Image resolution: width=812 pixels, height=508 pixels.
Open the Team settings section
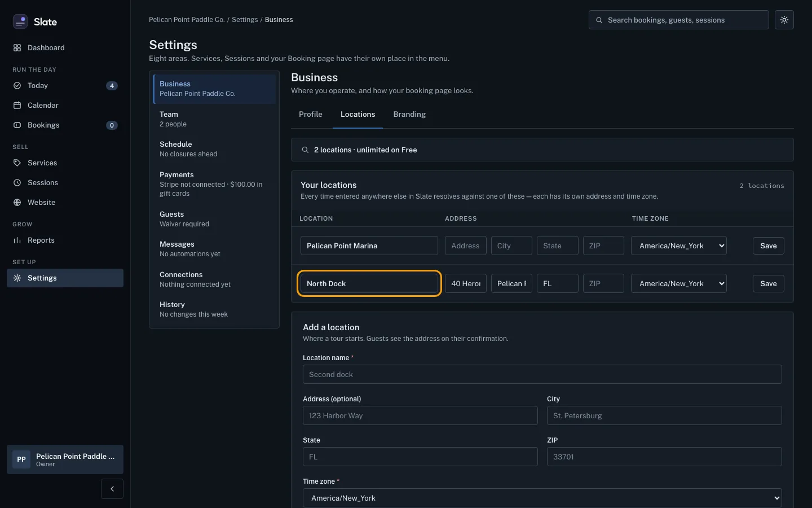tap(214, 119)
